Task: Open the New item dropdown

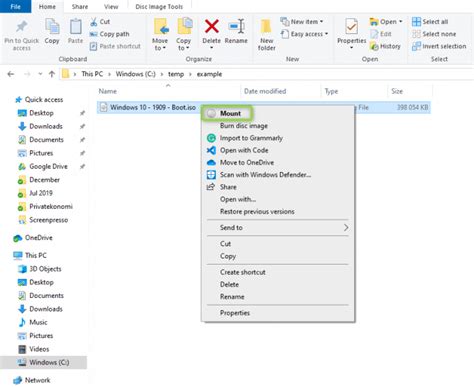Action: (302, 22)
